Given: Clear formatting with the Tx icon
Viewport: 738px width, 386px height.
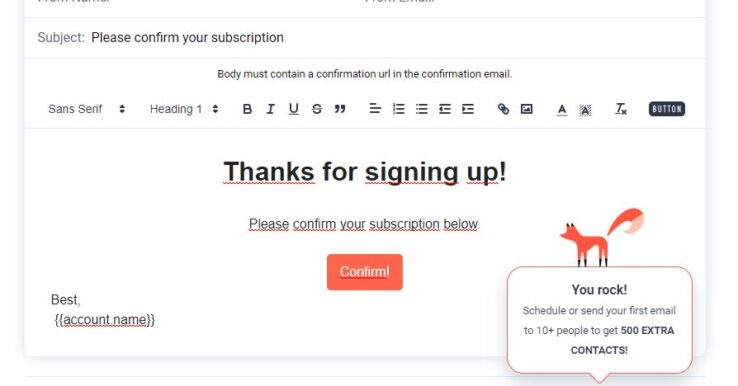Looking at the screenshot, I should coord(620,109).
